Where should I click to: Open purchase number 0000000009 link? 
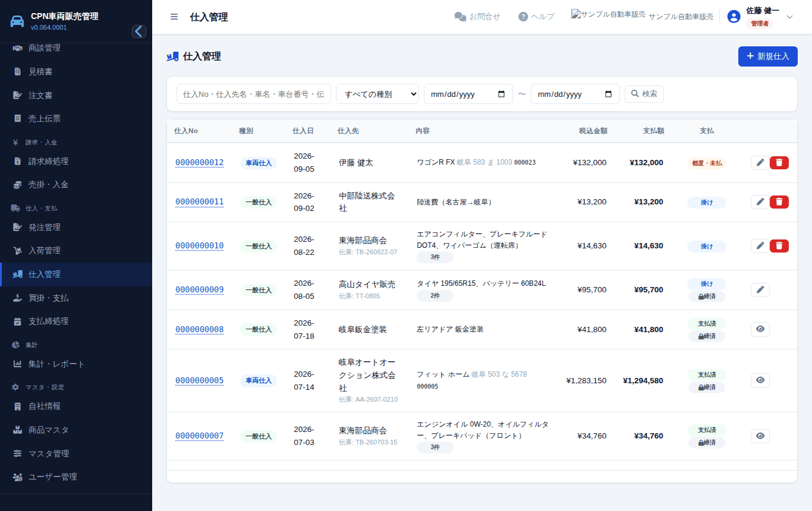(199, 290)
